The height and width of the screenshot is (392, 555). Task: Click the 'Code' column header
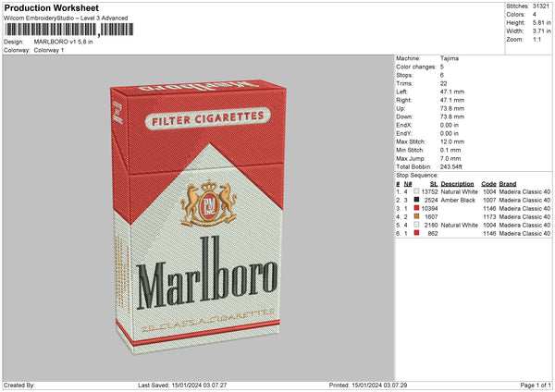pos(488,184)
